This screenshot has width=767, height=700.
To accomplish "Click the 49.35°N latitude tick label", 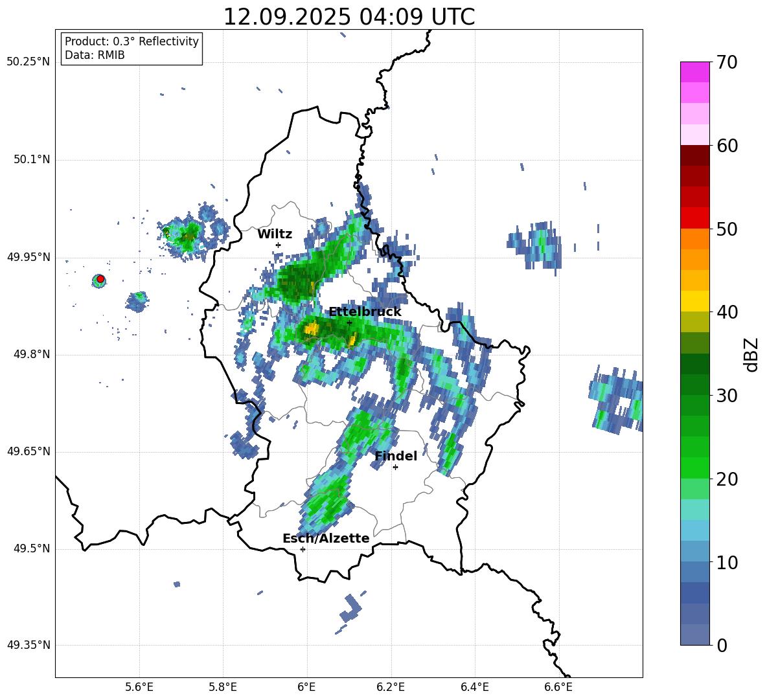I will tap(29, 645).
